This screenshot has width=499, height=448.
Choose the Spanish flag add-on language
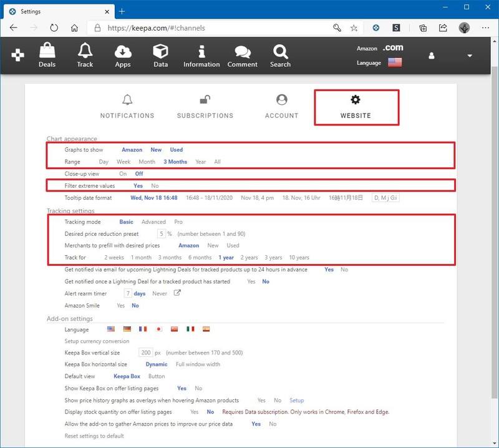tap(206, 329)
